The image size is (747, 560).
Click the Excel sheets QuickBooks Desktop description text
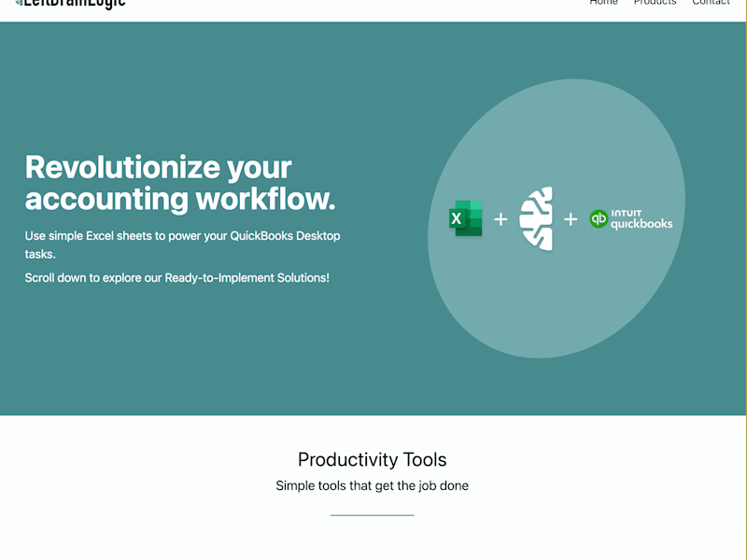[182, 245]
